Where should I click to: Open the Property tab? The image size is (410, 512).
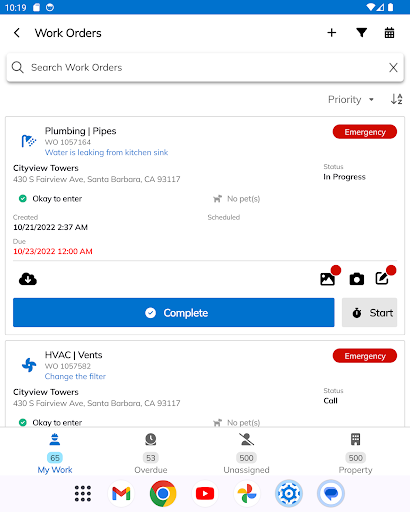[355, 453]
